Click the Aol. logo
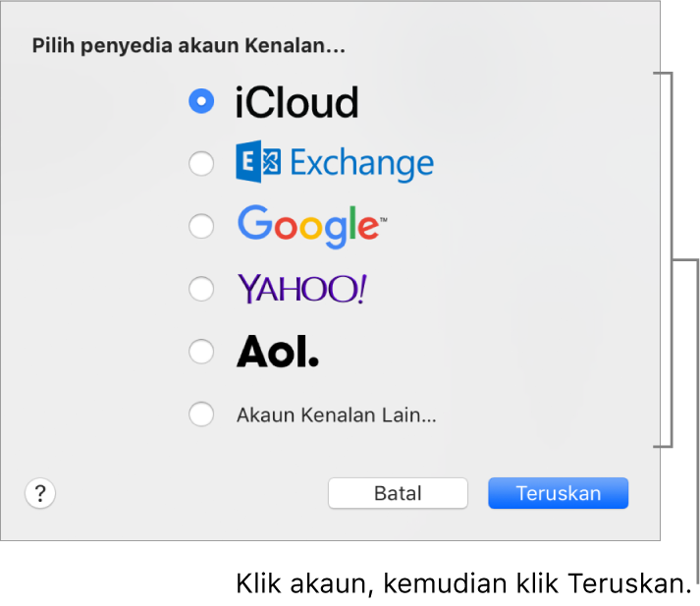700x606 pixels. 278,352
